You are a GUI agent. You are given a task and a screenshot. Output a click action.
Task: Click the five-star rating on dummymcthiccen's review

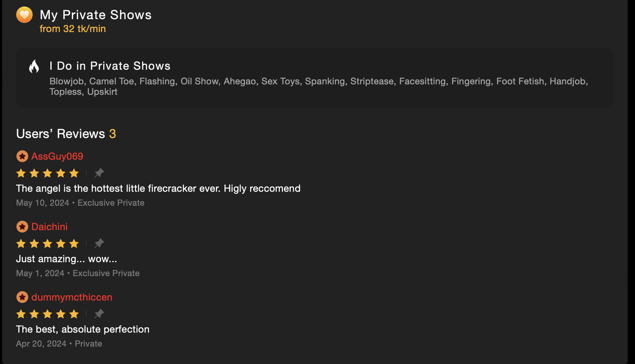(x=47, y=314)
